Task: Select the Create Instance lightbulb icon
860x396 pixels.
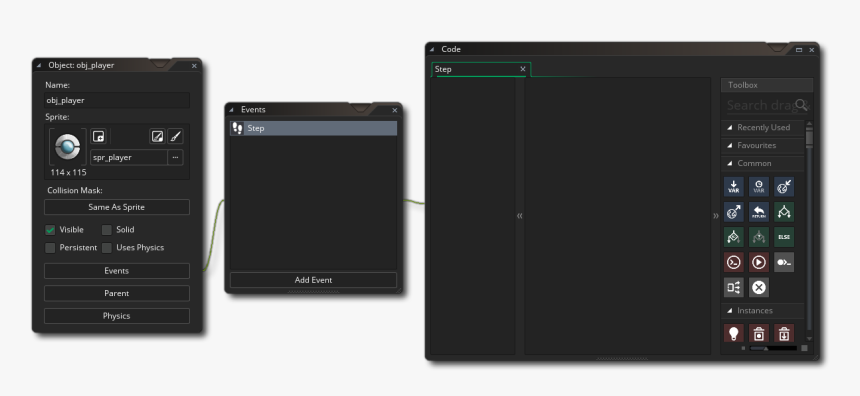Action: pyautogui.click(x=733, y=333)
